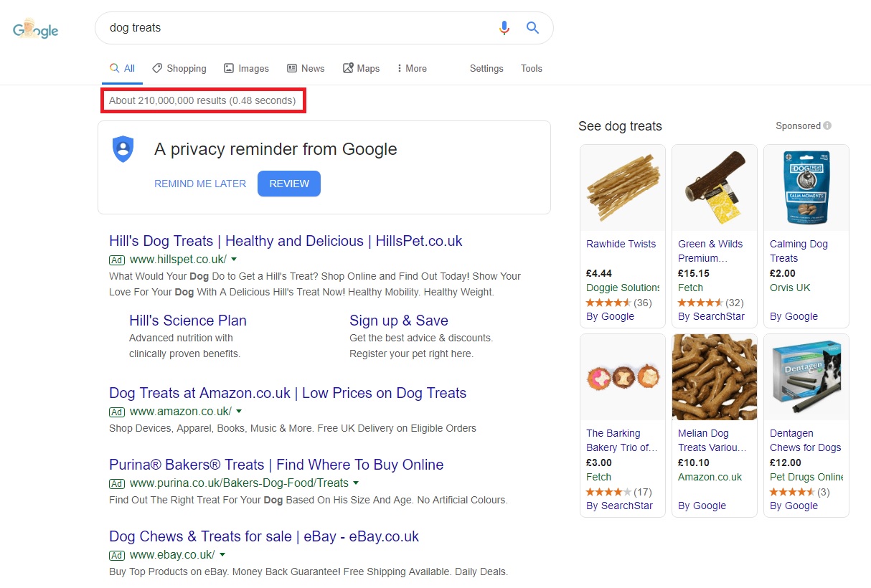Click the Melian Dog Treats bone biscuits image

coord(715,377)
